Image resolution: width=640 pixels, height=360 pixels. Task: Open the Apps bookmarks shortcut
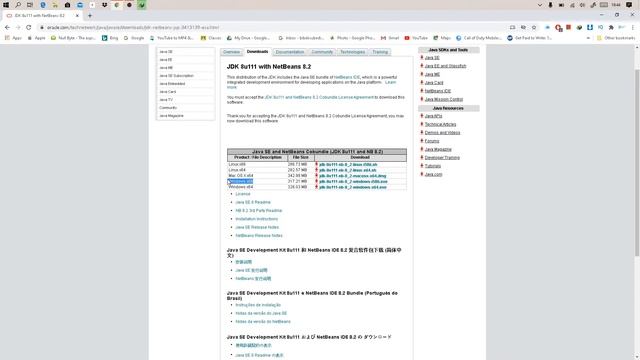13,38
